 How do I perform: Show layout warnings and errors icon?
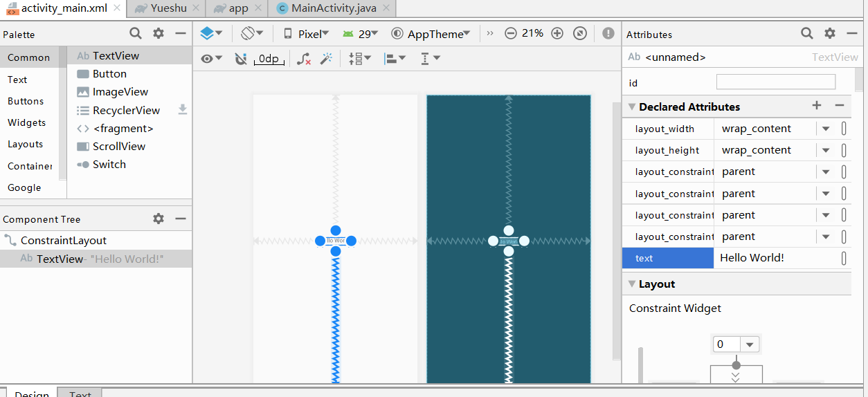point(608,33)
